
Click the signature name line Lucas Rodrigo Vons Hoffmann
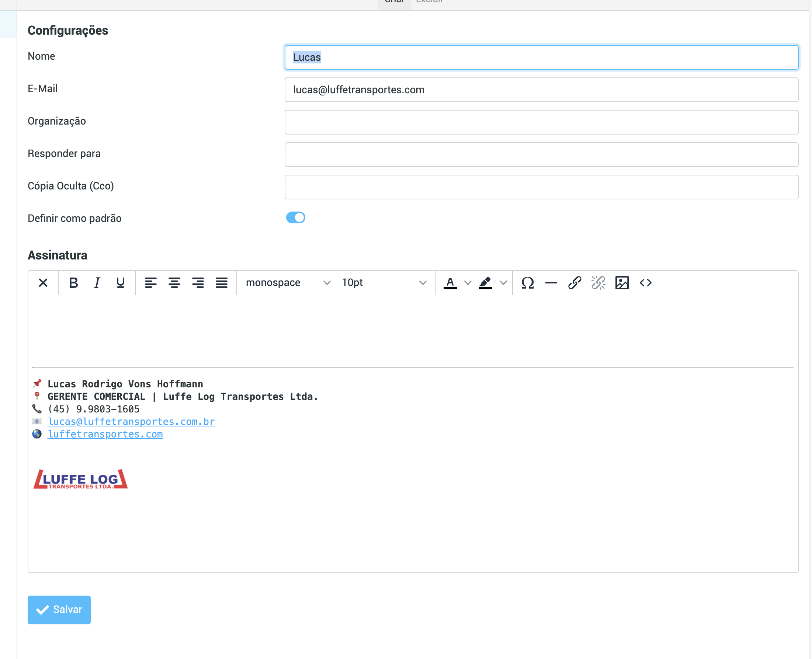[x=125, y=384]
